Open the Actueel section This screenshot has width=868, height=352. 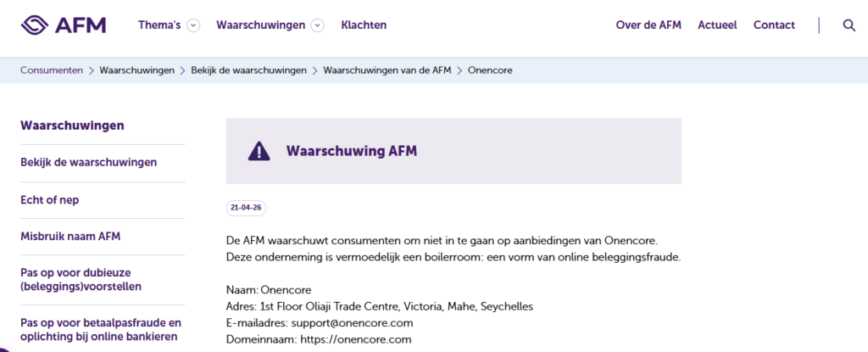click(x=717, y=25)
